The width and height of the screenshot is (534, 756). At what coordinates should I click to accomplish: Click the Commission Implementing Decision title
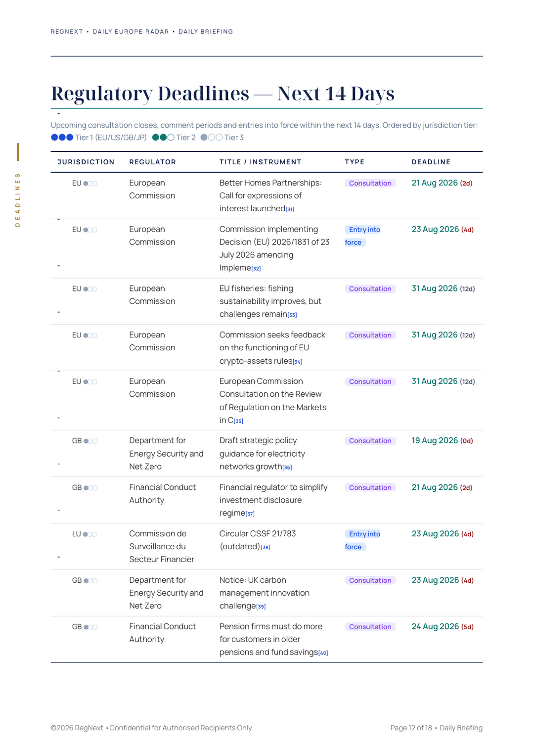coord(274,248)
